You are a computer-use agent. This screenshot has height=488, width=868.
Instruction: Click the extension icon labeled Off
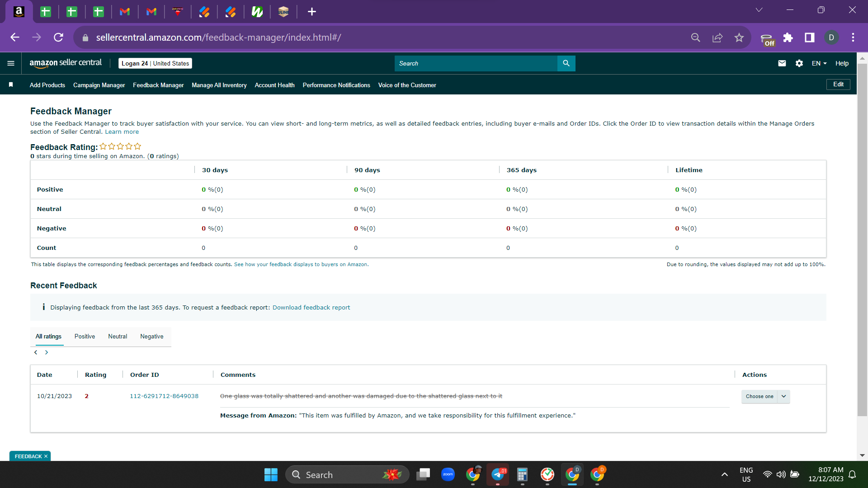point(767,40)
